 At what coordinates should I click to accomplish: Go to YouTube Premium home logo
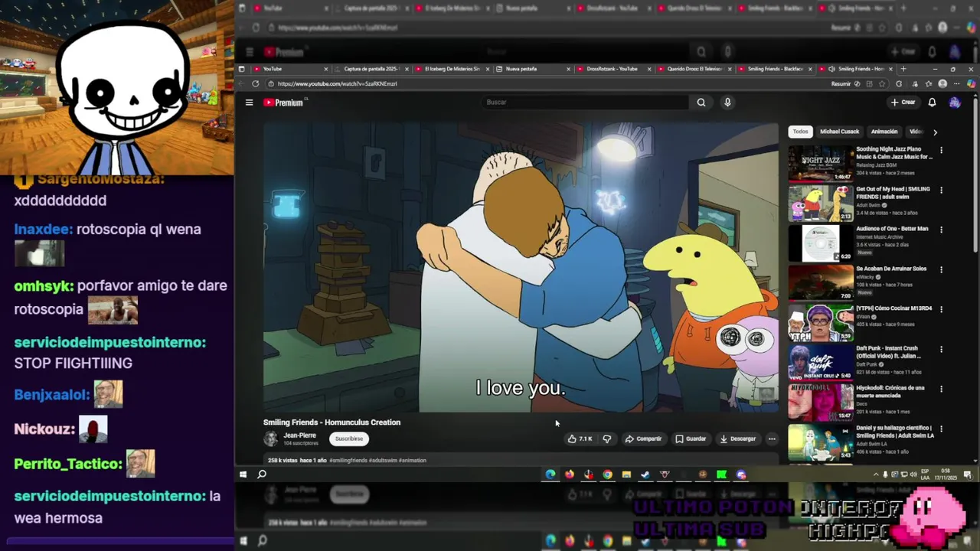tap(284, 103)
